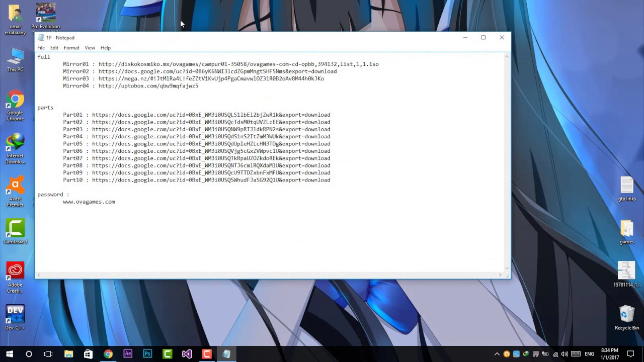Launch Google Chrome from desktop
644x362 pixels.
[15, 107]
